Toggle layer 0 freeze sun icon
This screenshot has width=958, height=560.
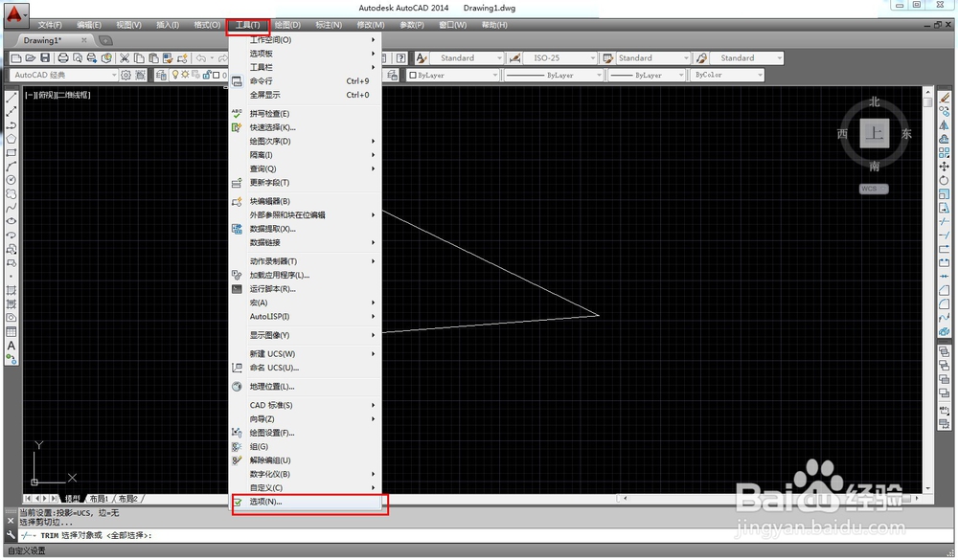coord(185,75)
